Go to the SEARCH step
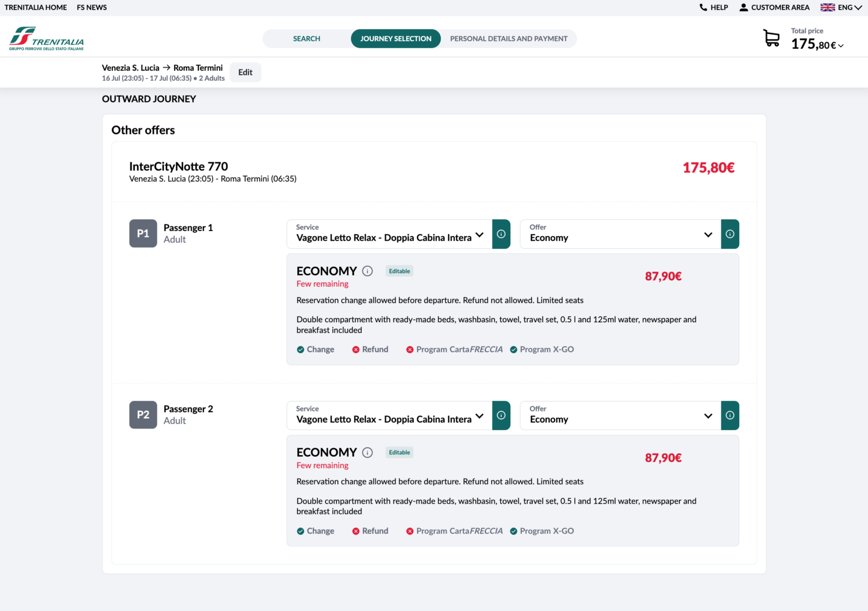The width and height of the screenshot is (868, 611). pyautogui.click(x=306, y=38)
